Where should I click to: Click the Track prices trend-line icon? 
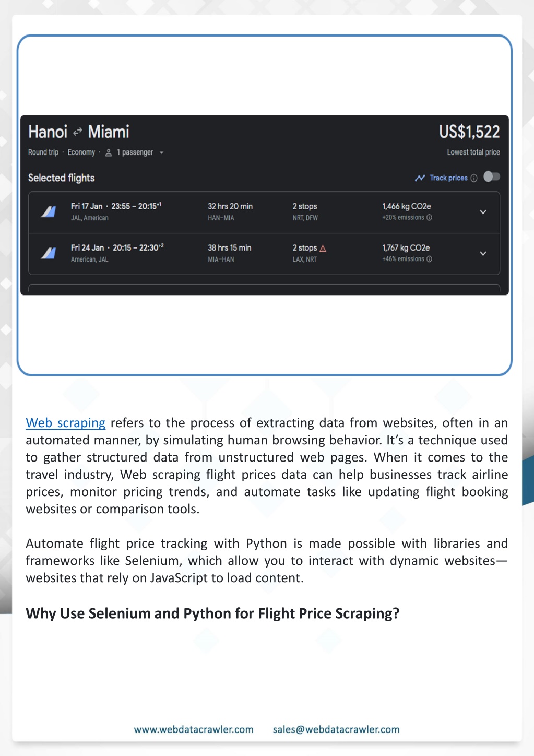click(x=420, y=178)
